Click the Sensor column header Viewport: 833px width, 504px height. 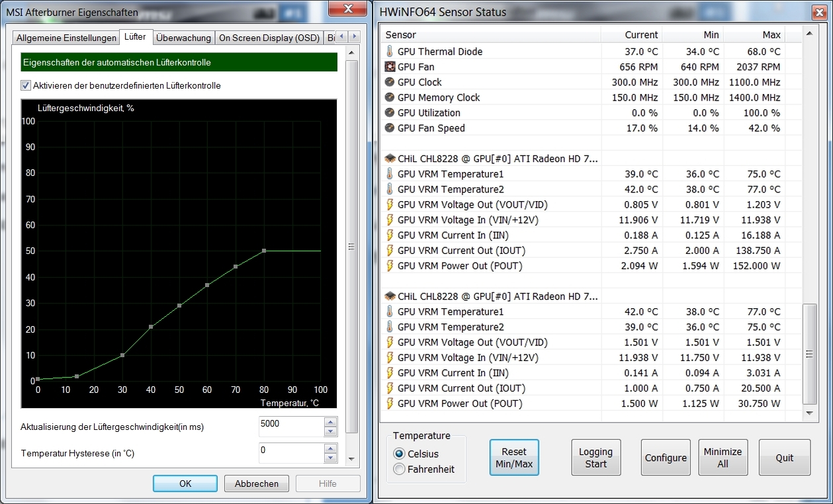[x=492, y=34]
